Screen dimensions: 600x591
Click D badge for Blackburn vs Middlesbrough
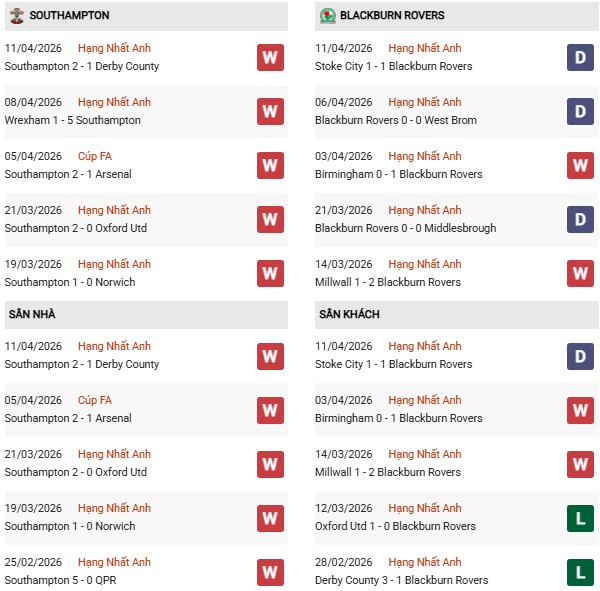[x=580, y=219]
